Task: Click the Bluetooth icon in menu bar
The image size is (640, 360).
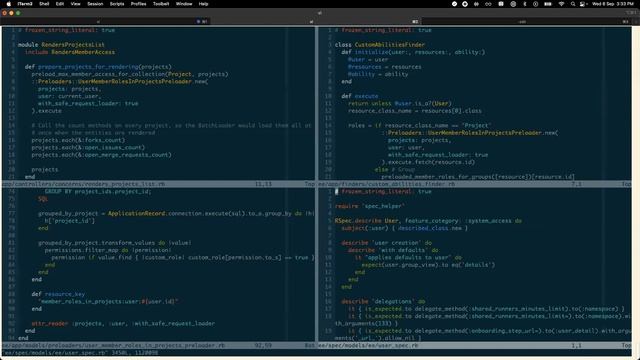Action: pos(525,4)
